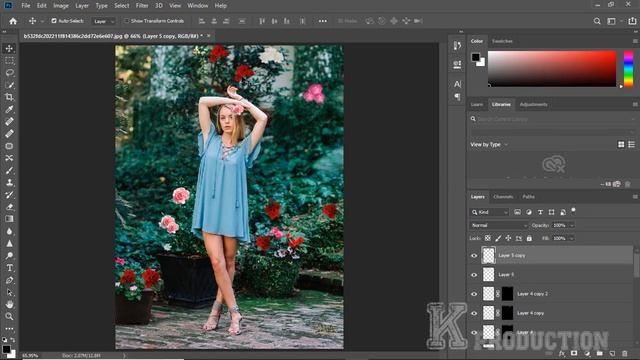Select the Rectangular Marquee tool
Viewport: 640px width, 360px height.
[9, 60]
